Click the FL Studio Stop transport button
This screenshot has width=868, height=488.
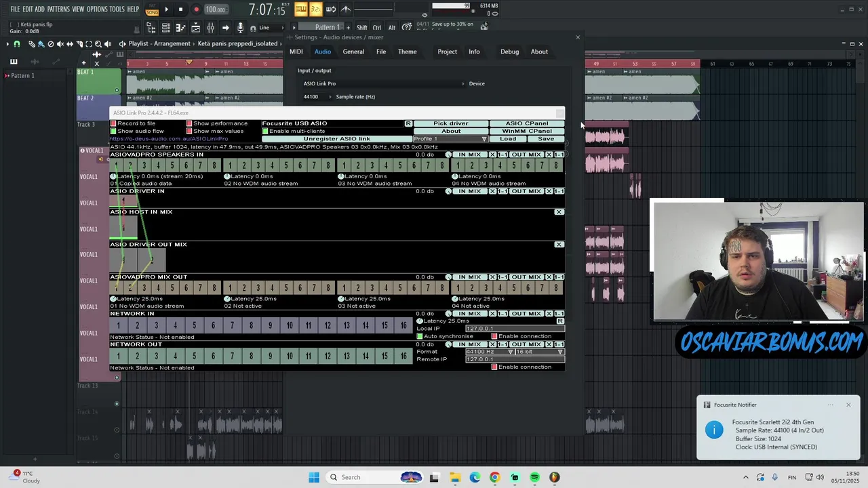tap(180, 9)
